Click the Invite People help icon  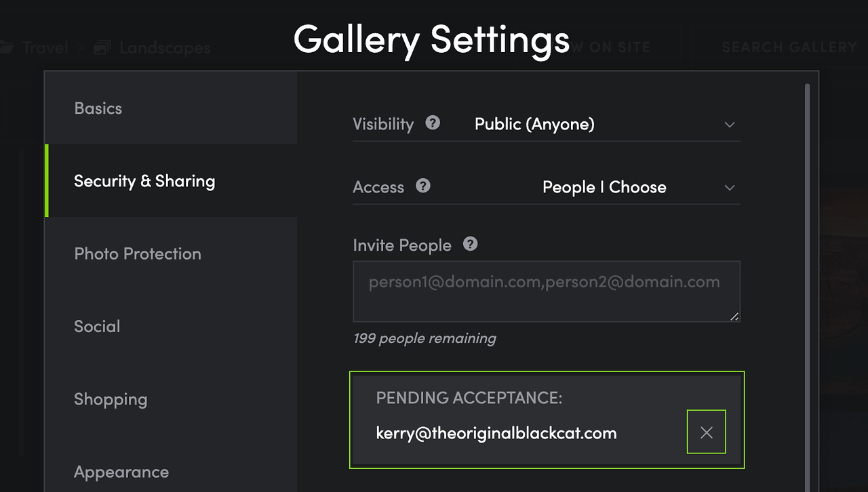(x=470, y=244)
